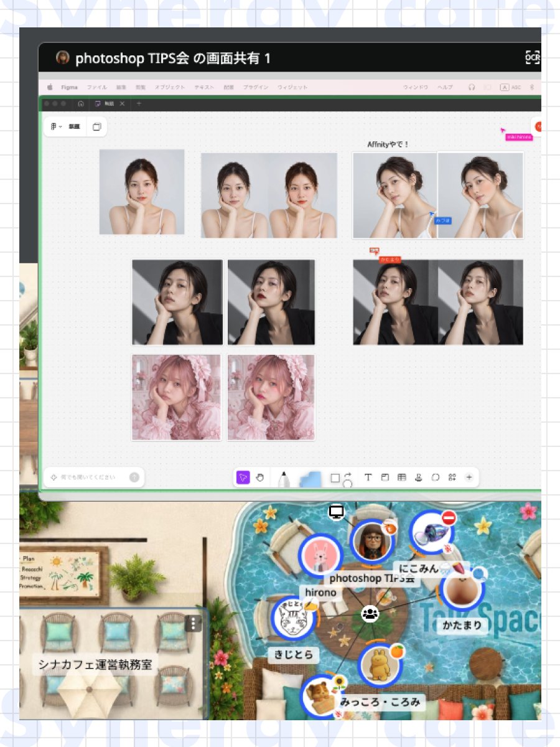The height and width of the screenshot is (747, 560).
Task: Click the ABC input source indicator
Action: click(511, 88)
